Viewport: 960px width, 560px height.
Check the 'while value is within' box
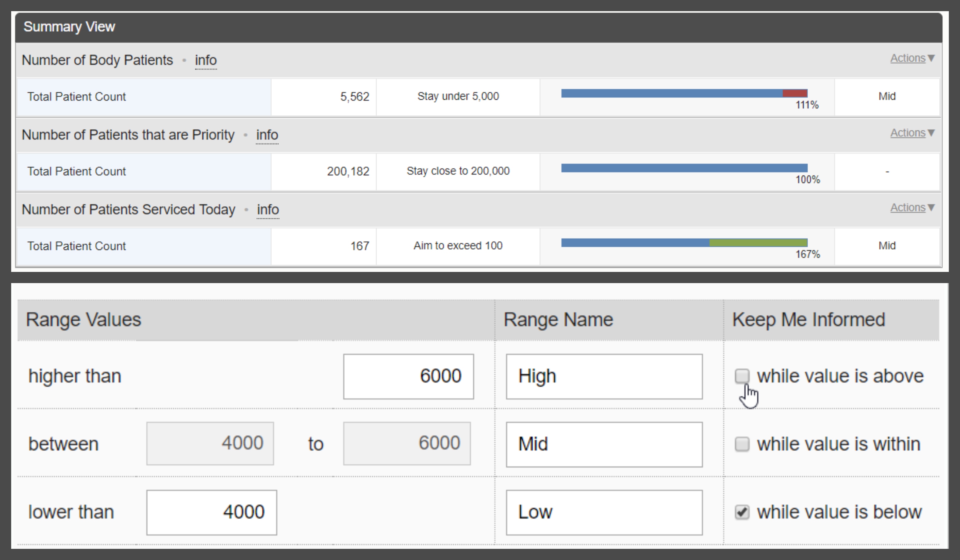[742, 444]
